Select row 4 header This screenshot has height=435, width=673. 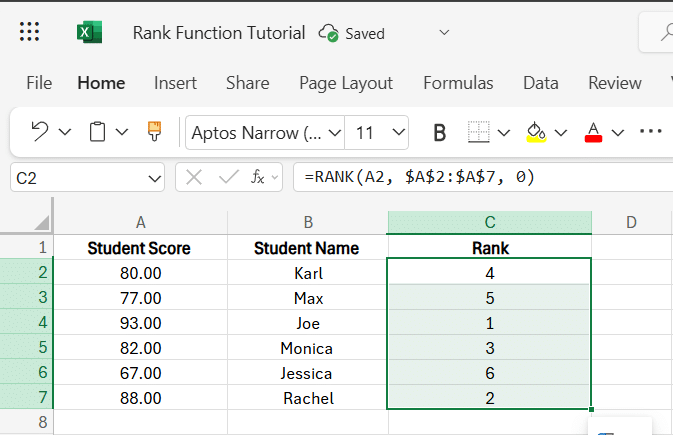tap(26, 322)
